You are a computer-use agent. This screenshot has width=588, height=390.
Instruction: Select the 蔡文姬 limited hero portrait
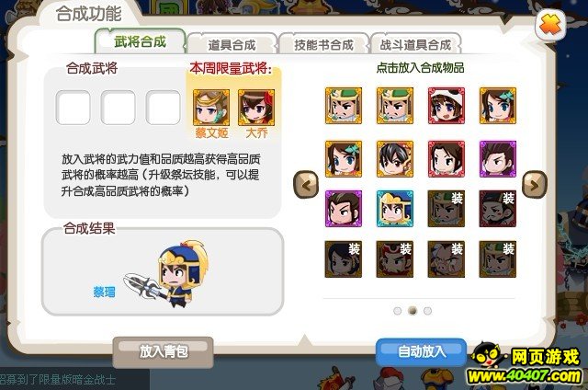(x=211, y=108)
